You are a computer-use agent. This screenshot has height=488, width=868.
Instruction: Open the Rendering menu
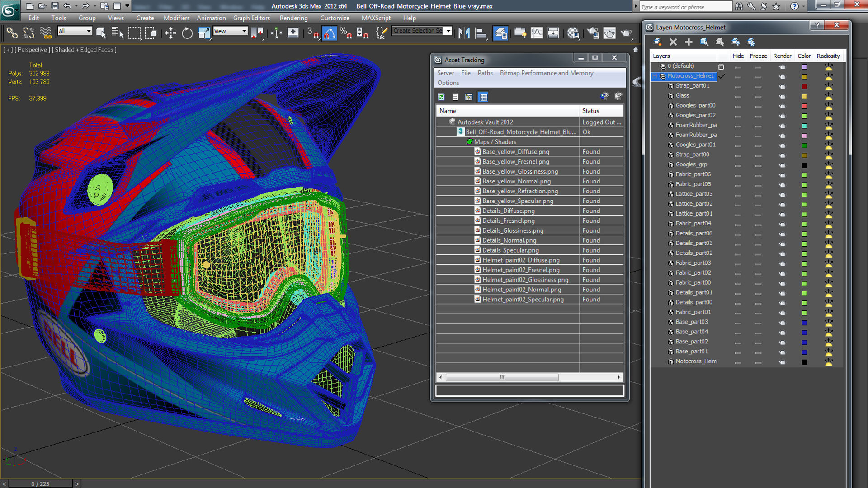pyautogui.click(x=293, y=18)
